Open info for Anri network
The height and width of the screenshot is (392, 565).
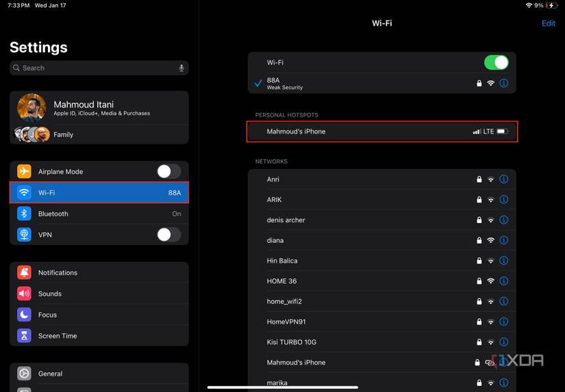point(504,179)
